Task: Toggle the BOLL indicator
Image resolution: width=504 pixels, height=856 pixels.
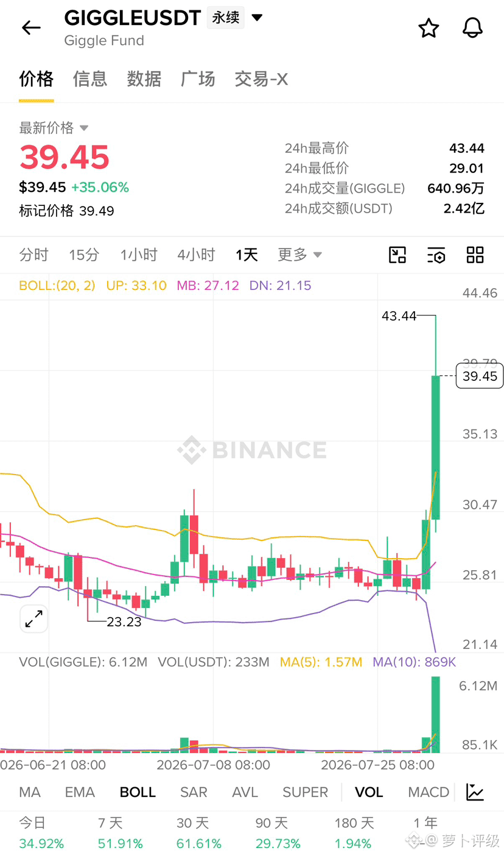Action: point(138,792)
